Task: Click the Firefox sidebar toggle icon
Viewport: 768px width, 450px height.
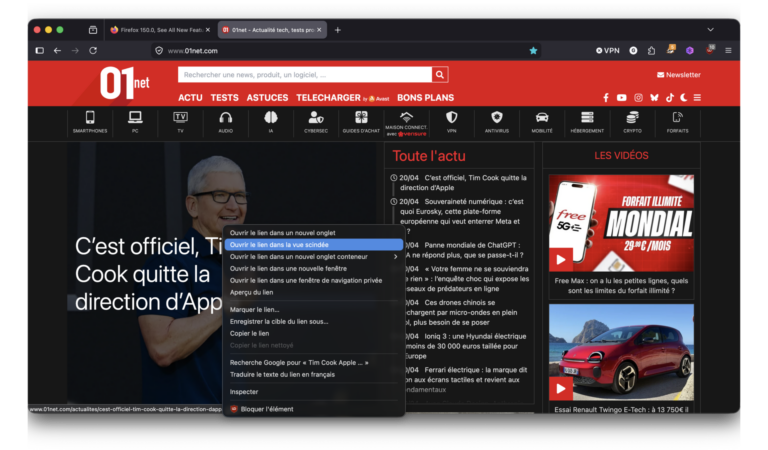Action: [x=40, y=50]
